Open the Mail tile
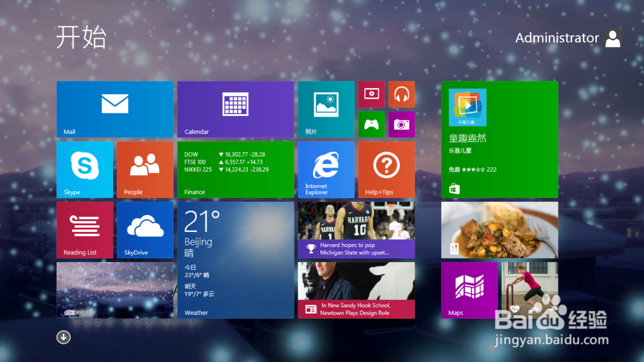This screenshot has height=362, width=644. (x=115, y=110)
